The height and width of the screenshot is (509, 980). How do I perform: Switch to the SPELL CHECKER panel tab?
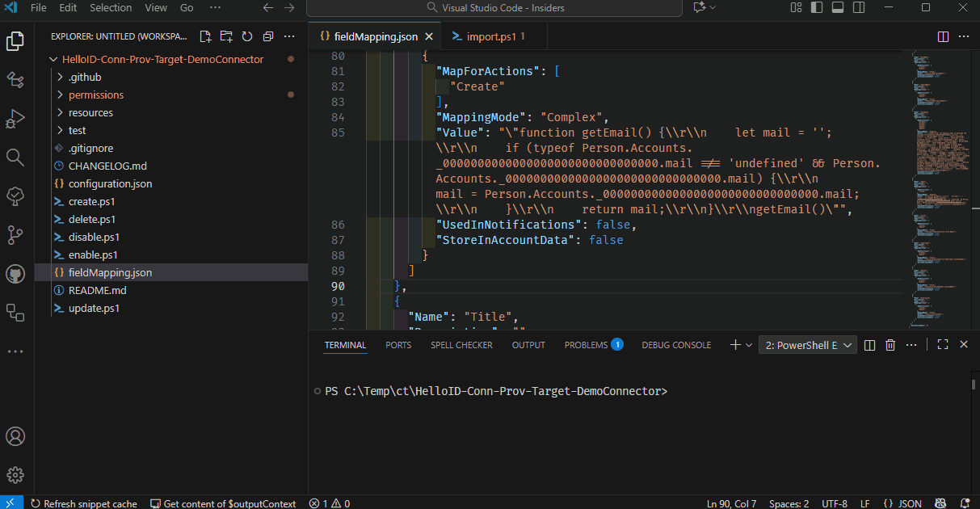tap(461, 345)
